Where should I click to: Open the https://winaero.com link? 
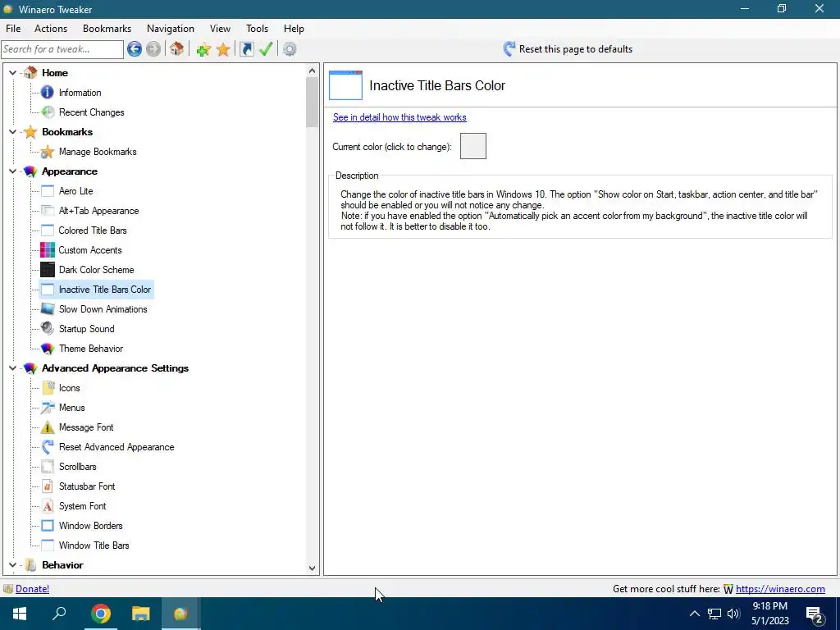tap(780, 589)
